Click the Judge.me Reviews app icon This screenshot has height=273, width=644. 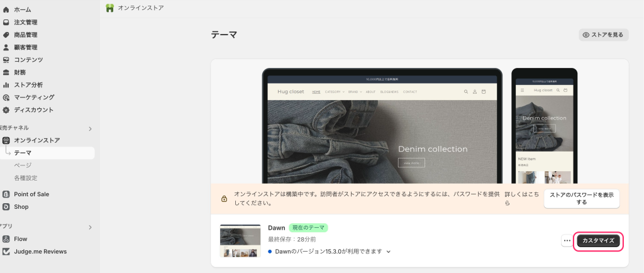pos(6,252)
